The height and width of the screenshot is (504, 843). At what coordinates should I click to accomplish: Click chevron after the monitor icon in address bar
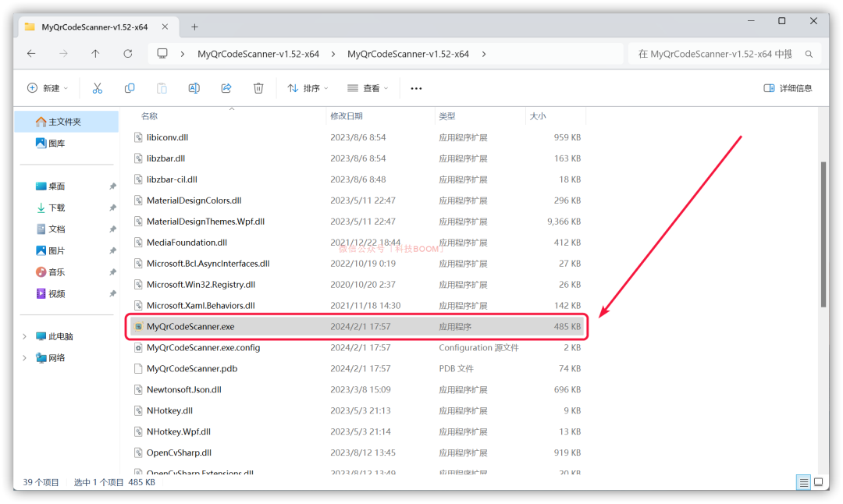(x=183, y=55)
